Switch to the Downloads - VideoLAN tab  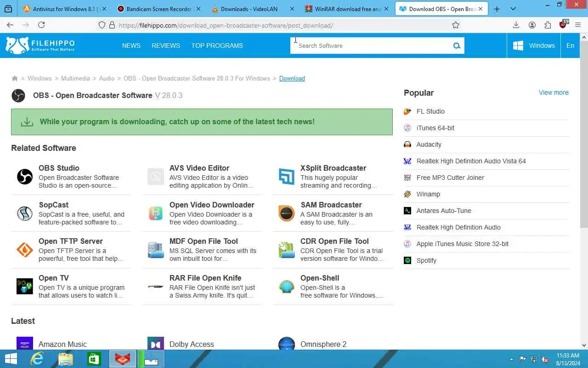[253, 9]
